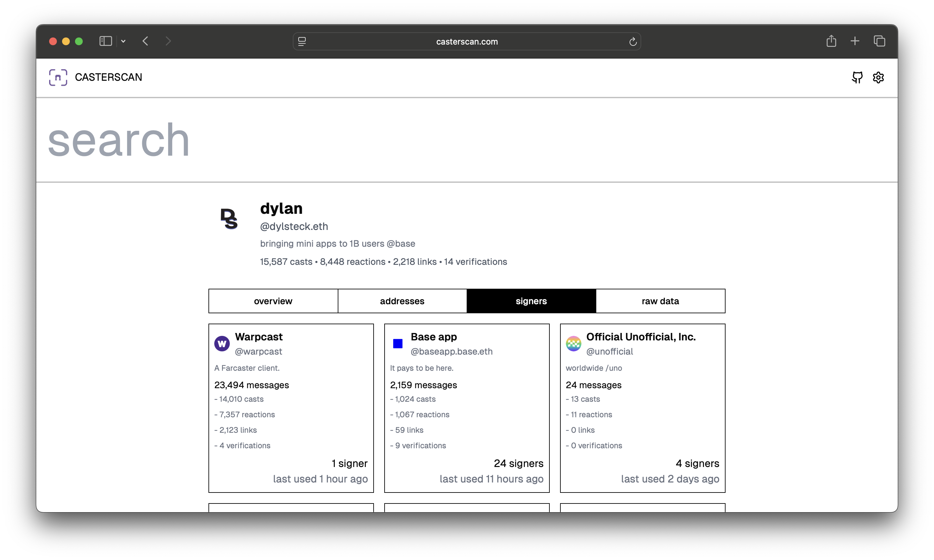
Task: Open the Warpcast signer card
Action: [291, 408]
